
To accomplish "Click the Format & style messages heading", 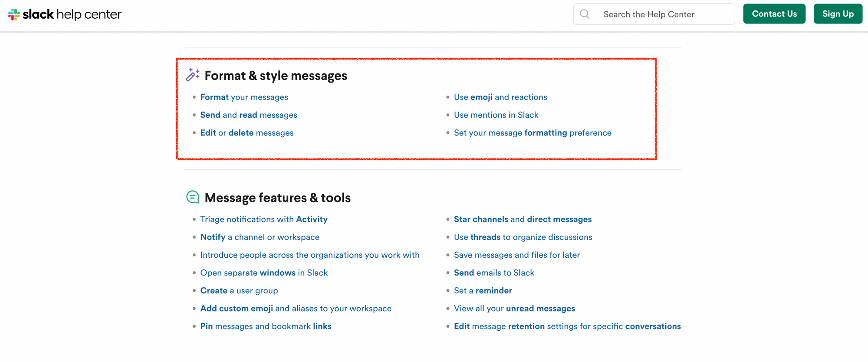I will (x=276, y=76).
